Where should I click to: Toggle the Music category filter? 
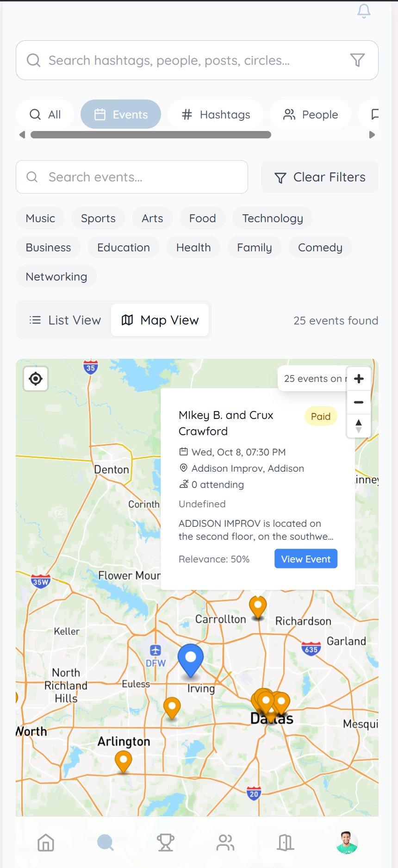[40, 219]
